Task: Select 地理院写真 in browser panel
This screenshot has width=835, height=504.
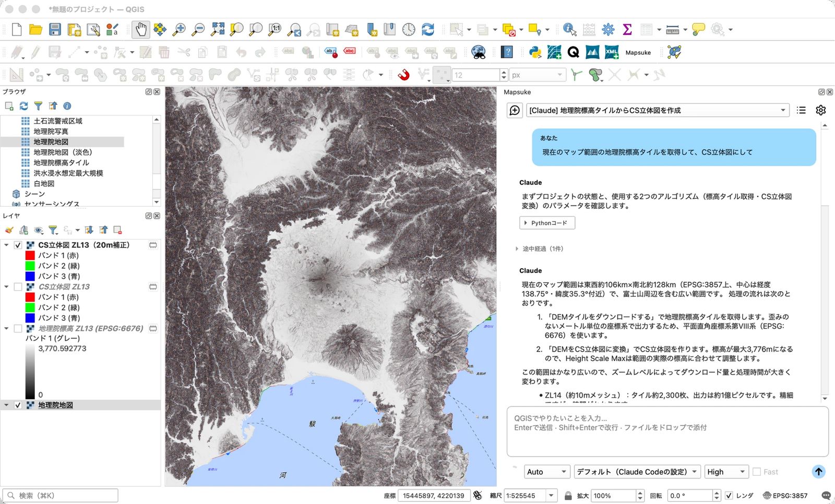Action: 51,131
